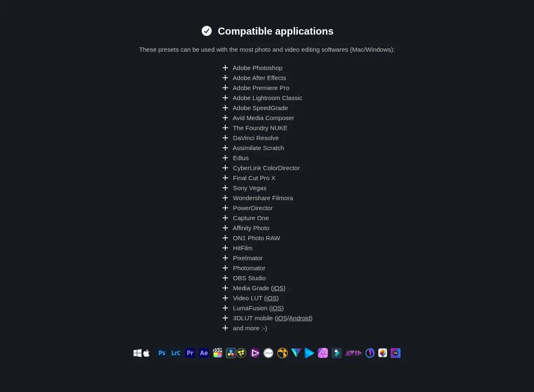
Task: Click the Premiere Pro Pr icon
Action: 190,353
